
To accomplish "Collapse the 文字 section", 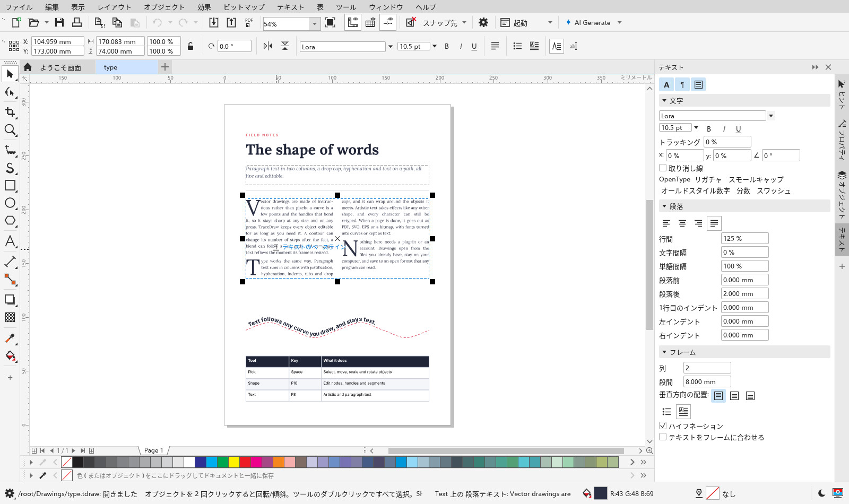I will (x=664, y=100).
